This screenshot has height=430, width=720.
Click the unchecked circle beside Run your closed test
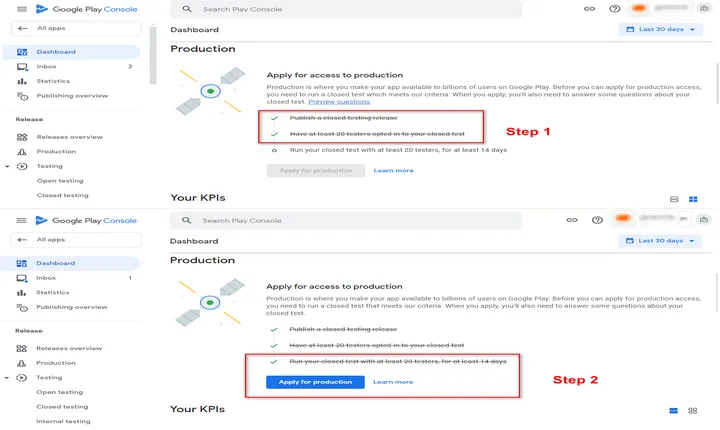click(274, 150)
